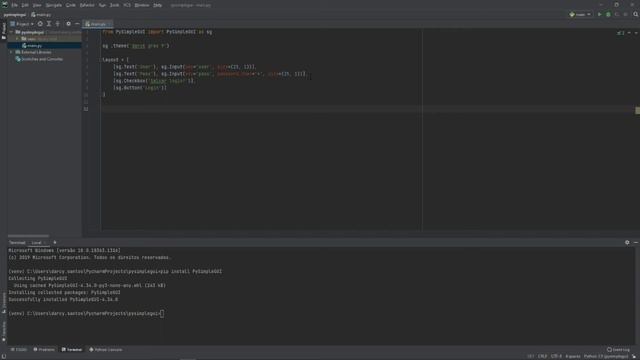Click the main.py breadcrumb in navigation bar

pyautogui.click(x=41, y=15)
